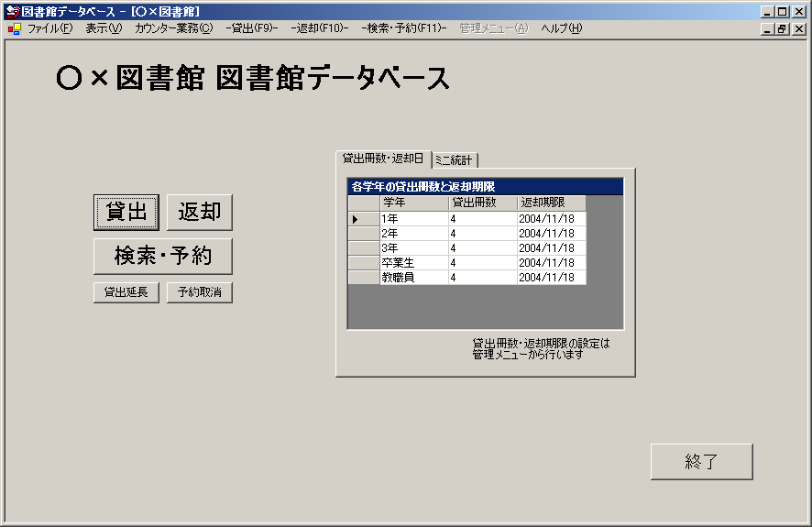This screenshot has height=527, width=812.
Task: Select the row selector for 3年
Action: 364,247
